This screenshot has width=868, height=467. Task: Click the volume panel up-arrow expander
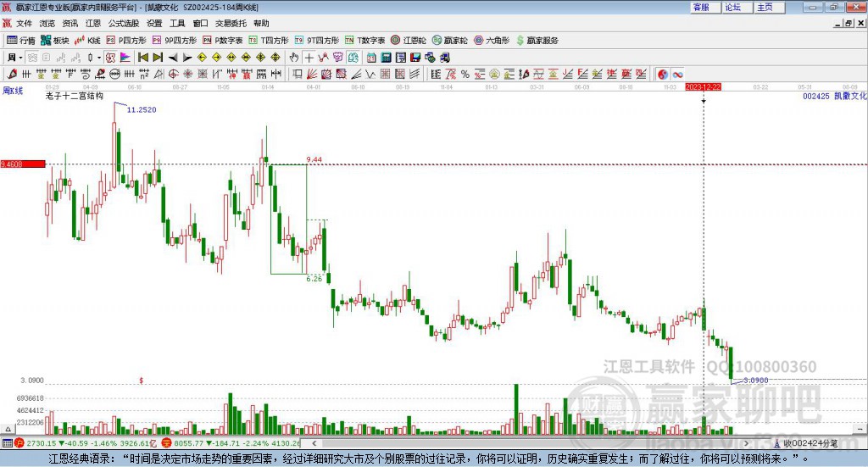click(x=8, y=430)
